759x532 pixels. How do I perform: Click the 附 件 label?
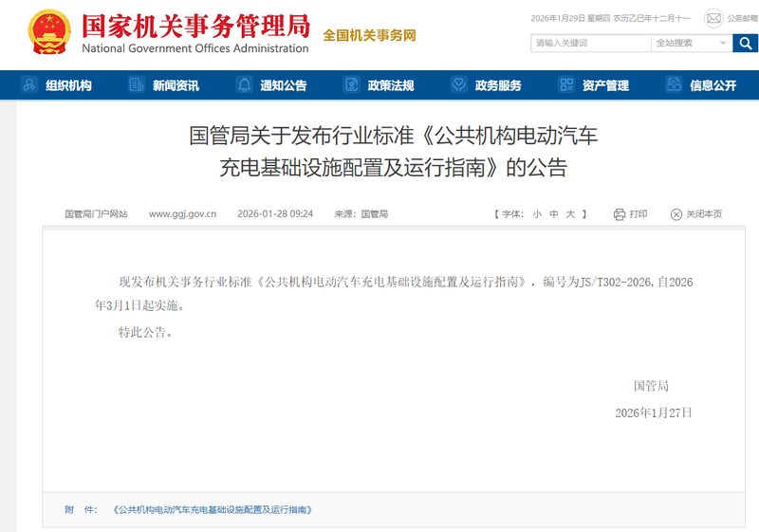coord(81,510)
